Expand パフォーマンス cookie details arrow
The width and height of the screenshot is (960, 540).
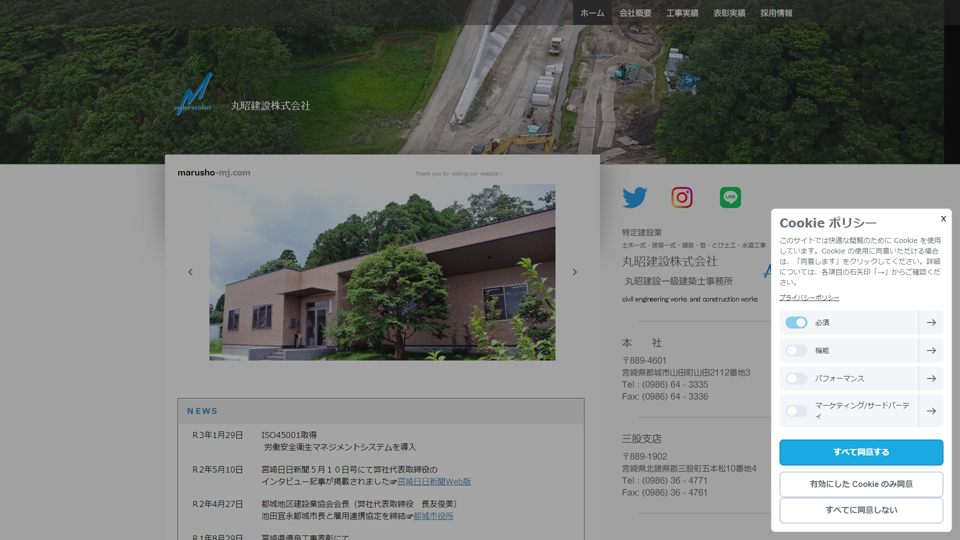931,379
